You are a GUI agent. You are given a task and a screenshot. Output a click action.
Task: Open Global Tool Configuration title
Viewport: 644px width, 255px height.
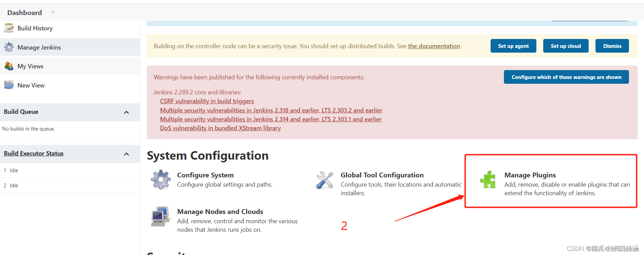382,175
